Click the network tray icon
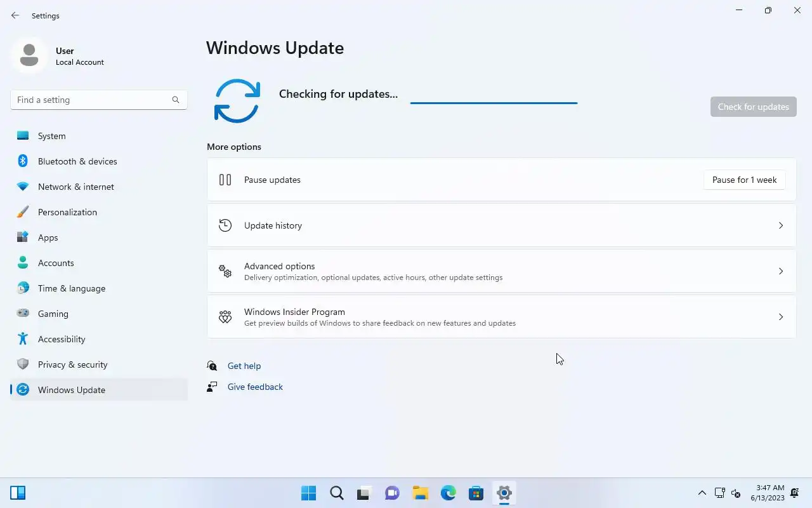Image resolution: width=812 pixels, height=508 pixels. click(x=719, y=493)
